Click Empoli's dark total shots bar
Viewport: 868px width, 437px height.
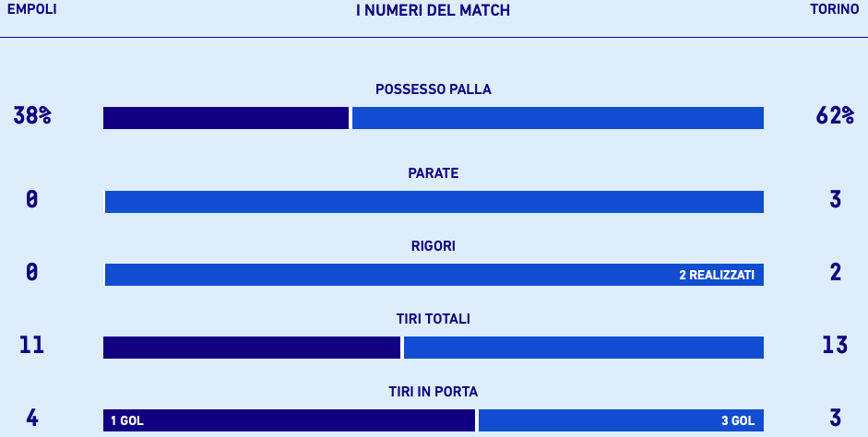252,348
